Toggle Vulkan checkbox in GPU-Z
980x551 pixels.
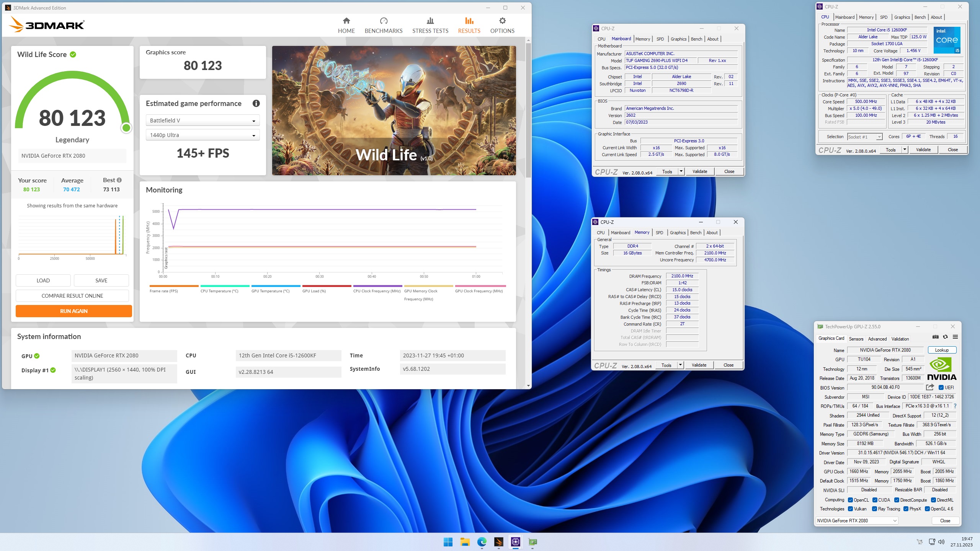click(850, 509)
